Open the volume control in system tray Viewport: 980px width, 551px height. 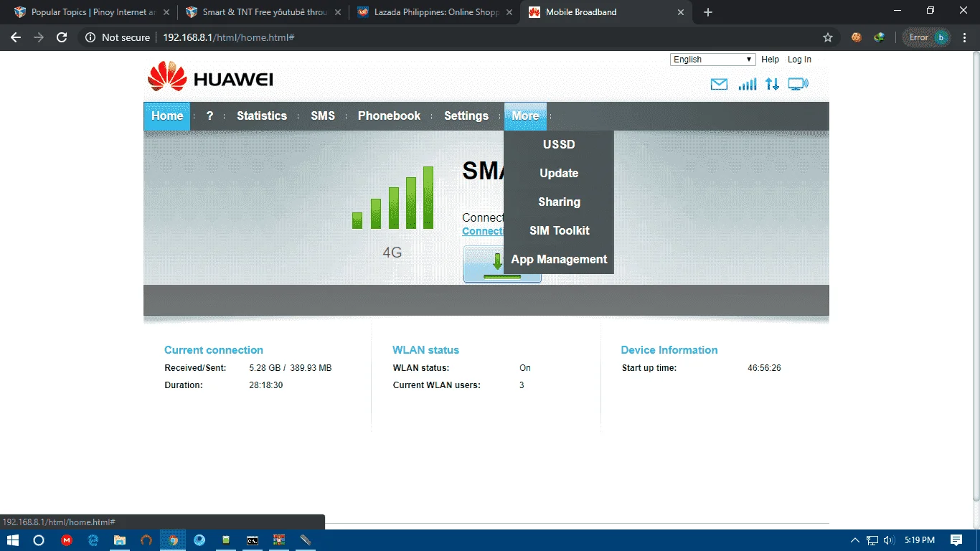pyautogui.click(x=890, y=540)
